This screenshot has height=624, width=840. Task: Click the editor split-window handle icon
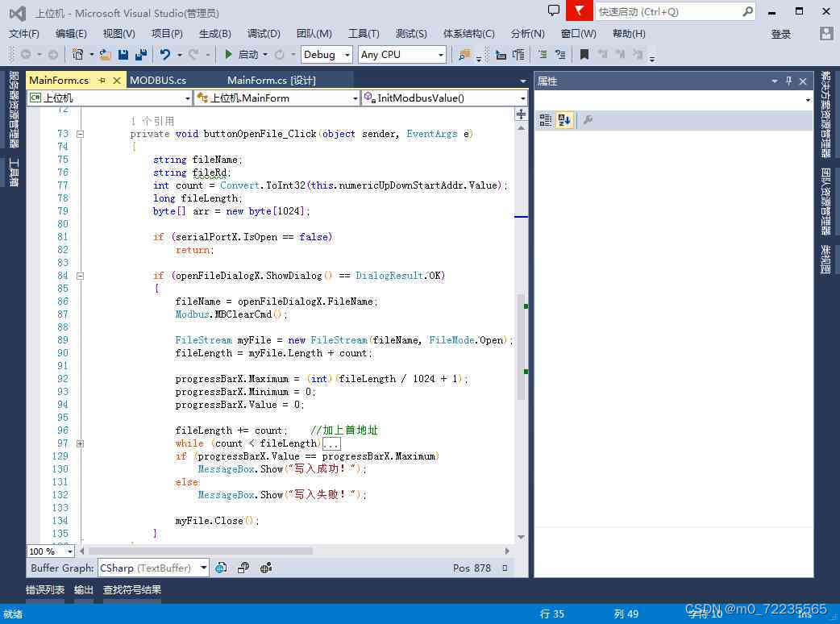click(x=521, y=114)
